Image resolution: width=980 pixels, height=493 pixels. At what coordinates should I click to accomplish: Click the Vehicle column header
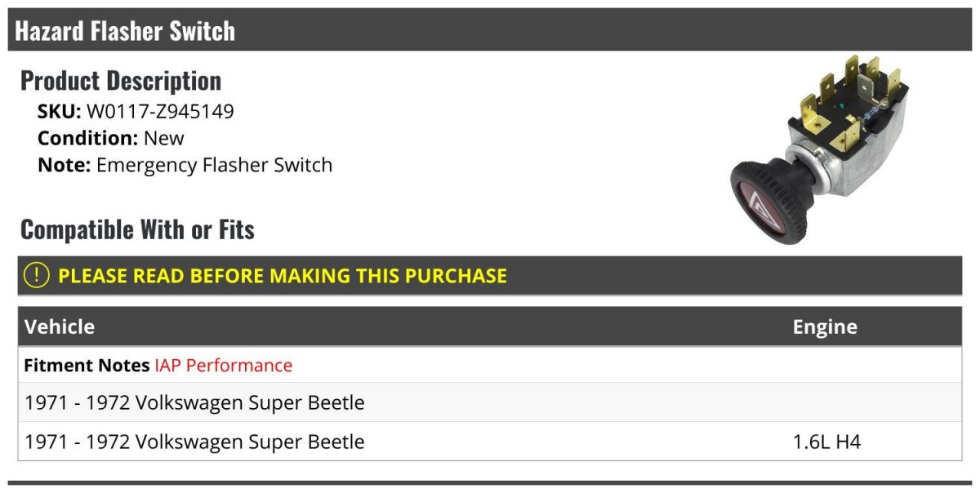coord(60,326)
